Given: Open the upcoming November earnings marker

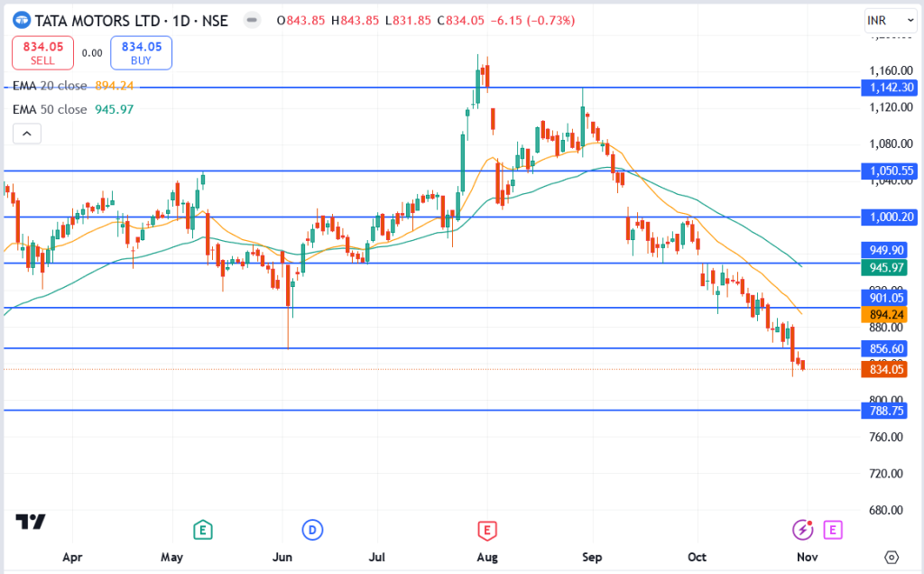Looking at the screenshot, I should click(833, 530).
